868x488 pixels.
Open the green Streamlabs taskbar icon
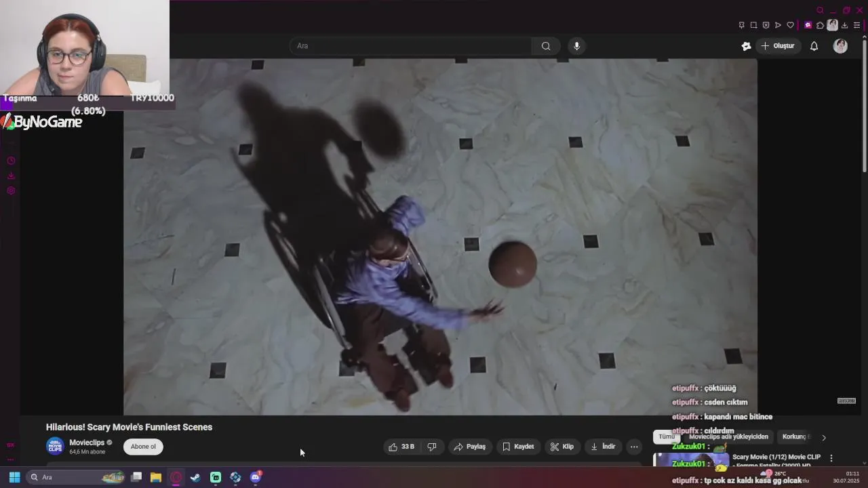[216, 477]
